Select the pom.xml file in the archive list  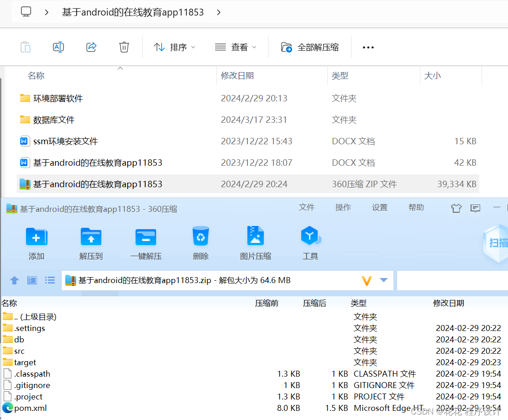tap(30, 408)
